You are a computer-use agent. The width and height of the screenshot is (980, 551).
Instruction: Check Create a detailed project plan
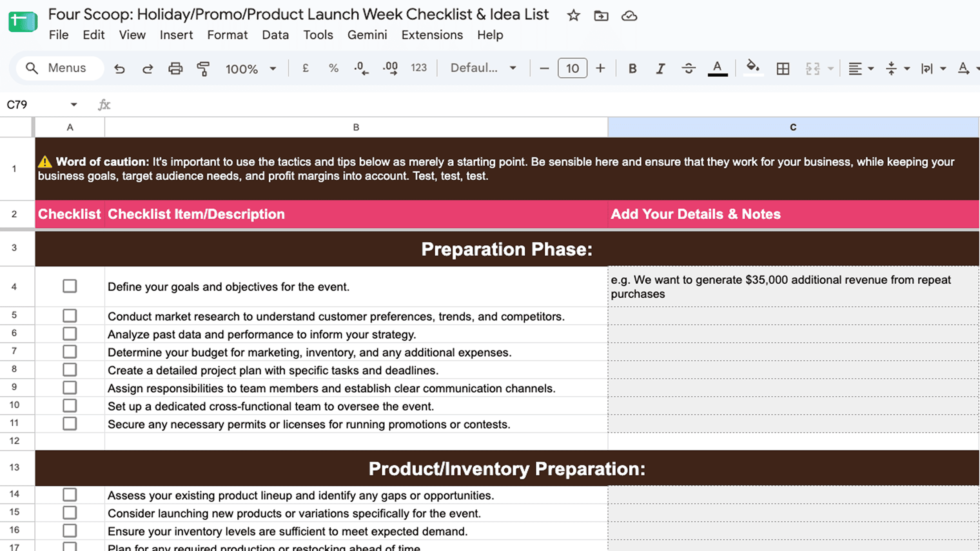pos(70,369)
